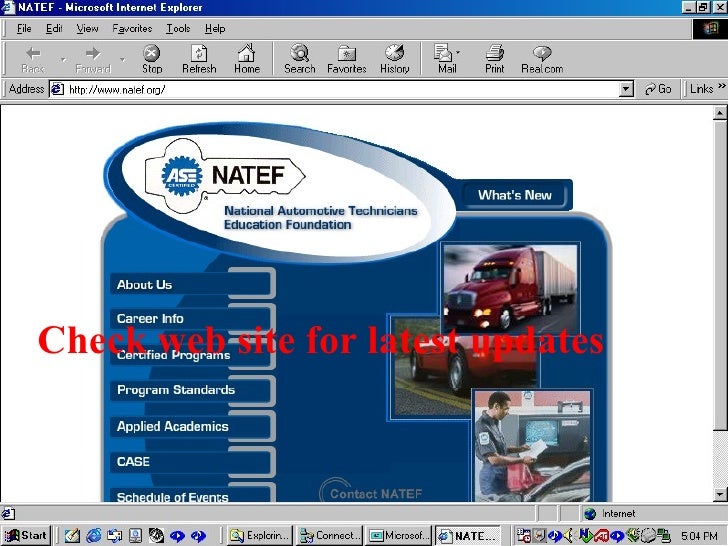Switch to the Connect taskbar window
The image size is (728, 546).
[329, 536]
